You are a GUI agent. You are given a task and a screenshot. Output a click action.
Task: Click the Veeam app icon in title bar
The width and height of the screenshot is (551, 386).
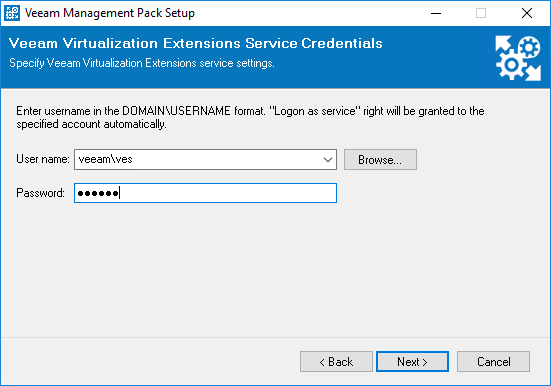click(12, 13)
